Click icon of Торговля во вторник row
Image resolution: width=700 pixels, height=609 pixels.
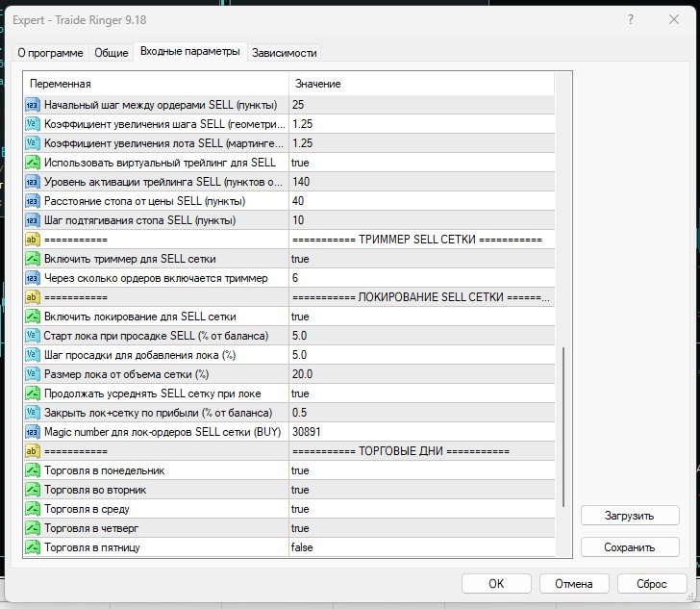coord(33,490)
